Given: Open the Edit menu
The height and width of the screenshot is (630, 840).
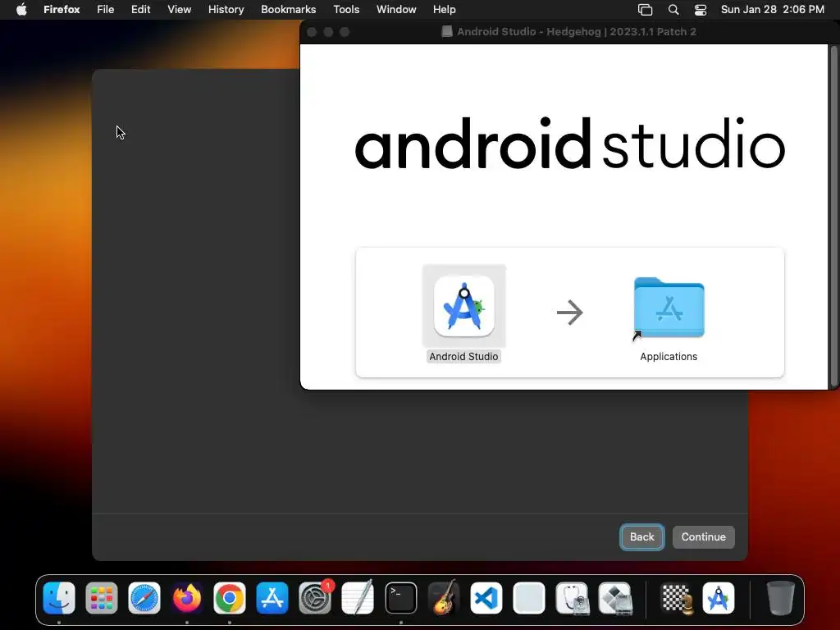Looking at the screenshot, I should tap(140, 10).
